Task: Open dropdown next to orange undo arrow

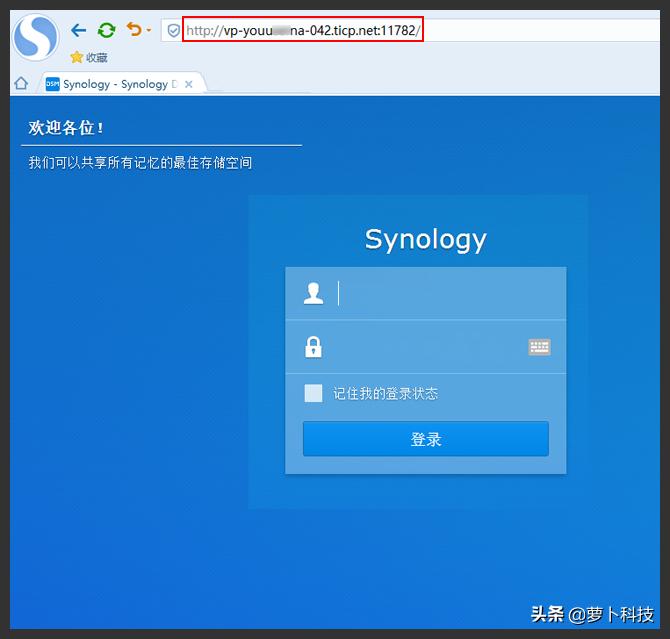Action: (x=149, y=30)
